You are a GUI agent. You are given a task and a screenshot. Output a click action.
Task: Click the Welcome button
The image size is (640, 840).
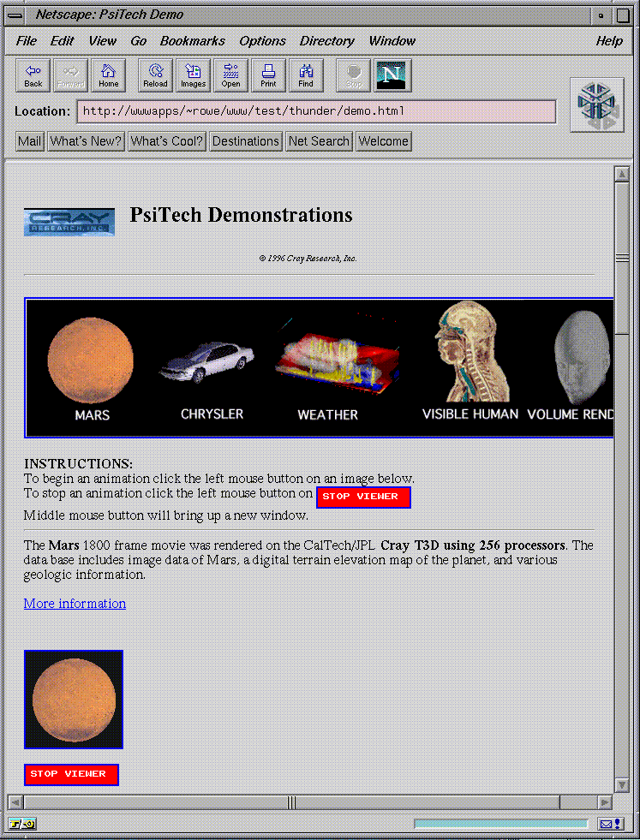pyautogui.click(x=384, y=141)
